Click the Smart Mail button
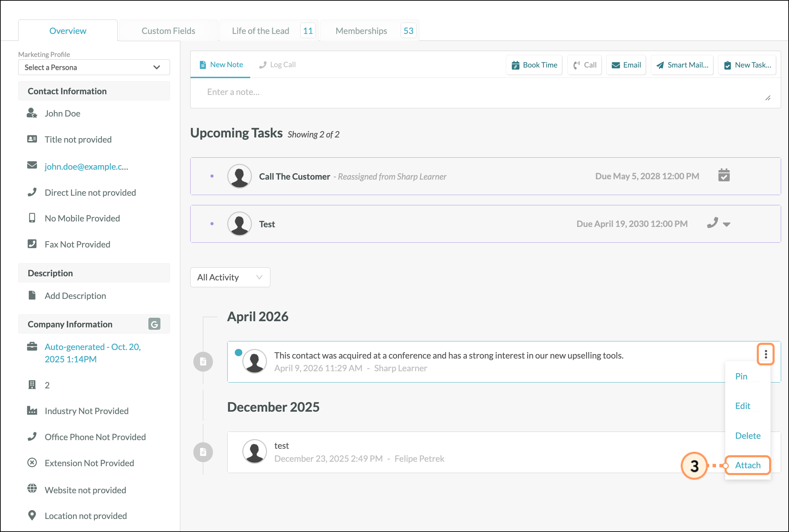The width and height of the screenshot is (789, 532). (x=682, y=65)
